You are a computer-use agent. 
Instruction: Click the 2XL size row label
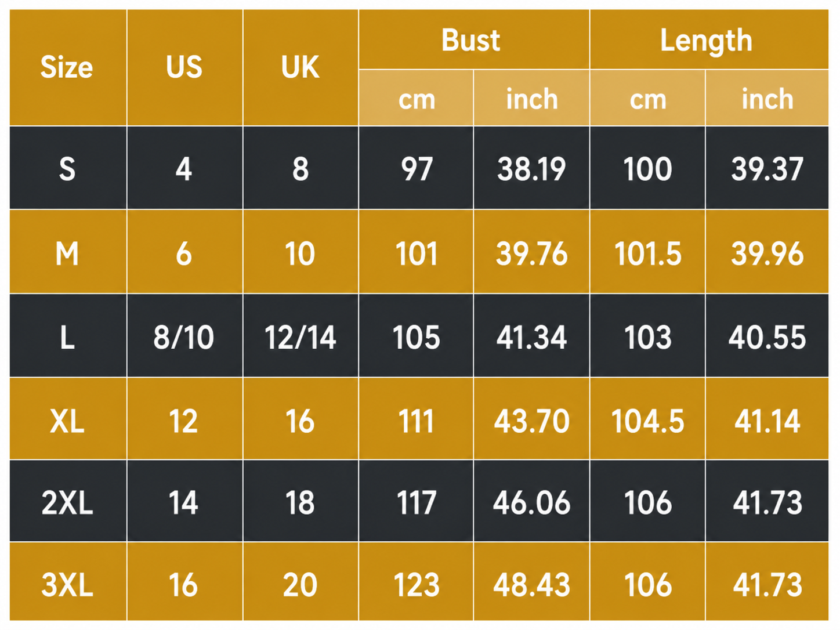coord(68,501)
